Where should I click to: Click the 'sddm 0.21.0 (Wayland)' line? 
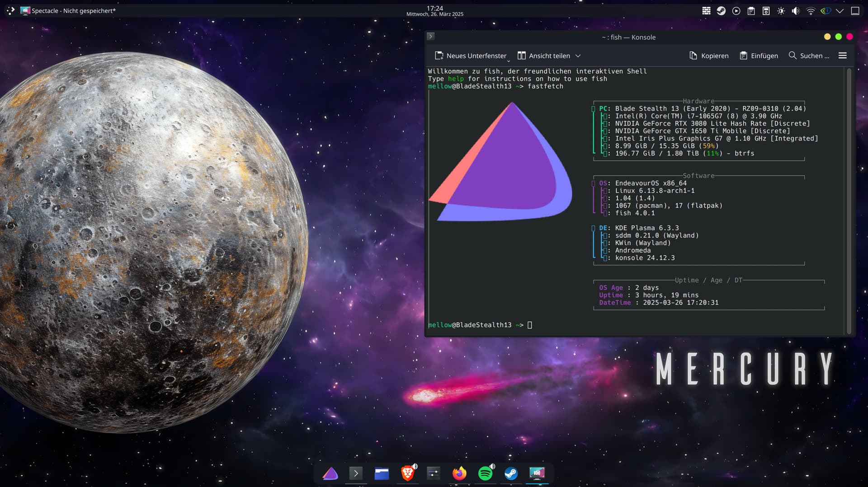pos(657,235)
